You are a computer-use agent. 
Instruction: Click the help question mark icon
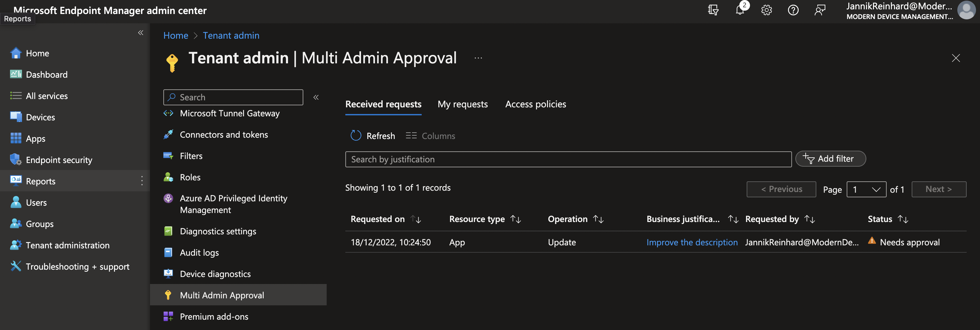(x=793, y=10)
